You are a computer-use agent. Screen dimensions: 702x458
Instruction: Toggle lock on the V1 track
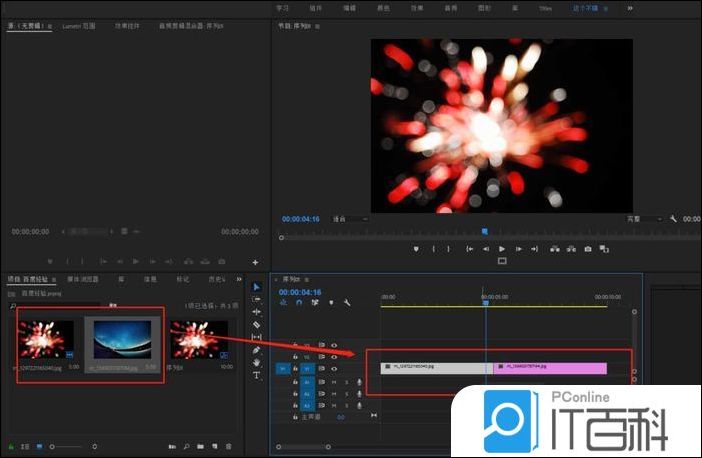296,368
